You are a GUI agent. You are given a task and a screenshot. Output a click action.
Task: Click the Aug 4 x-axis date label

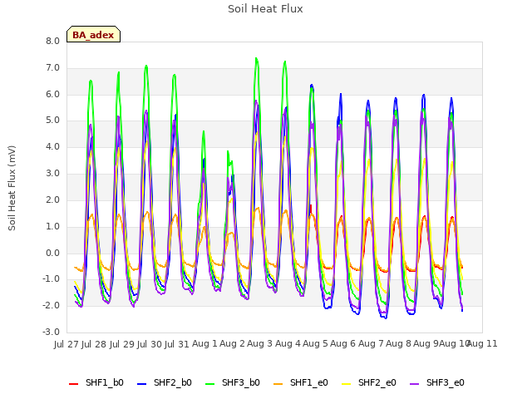[288, 343]
